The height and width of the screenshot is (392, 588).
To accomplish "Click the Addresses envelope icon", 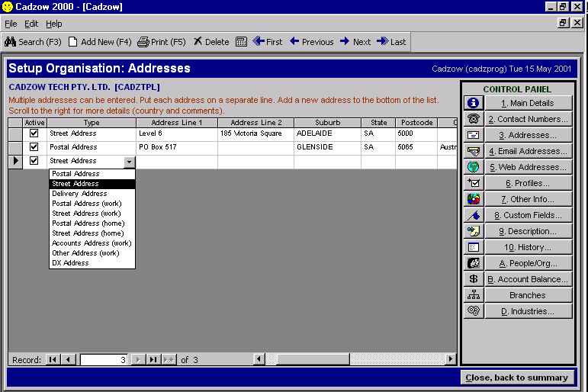I will [474, 135].
